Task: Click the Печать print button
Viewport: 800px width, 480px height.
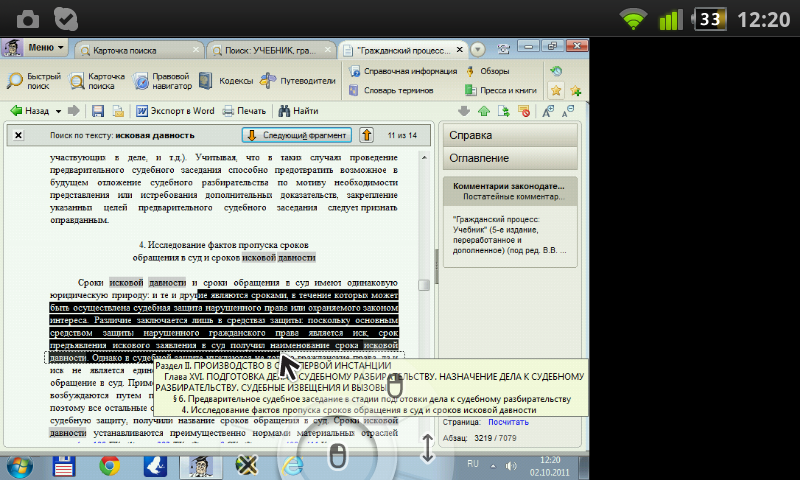Action: [x=244, y=111]
